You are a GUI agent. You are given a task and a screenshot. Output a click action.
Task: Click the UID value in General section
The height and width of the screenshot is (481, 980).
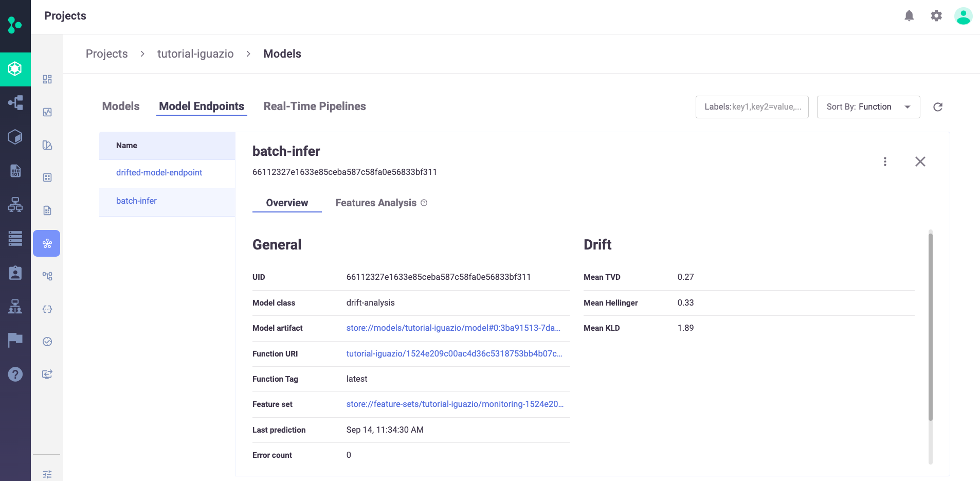pos(439,277)
